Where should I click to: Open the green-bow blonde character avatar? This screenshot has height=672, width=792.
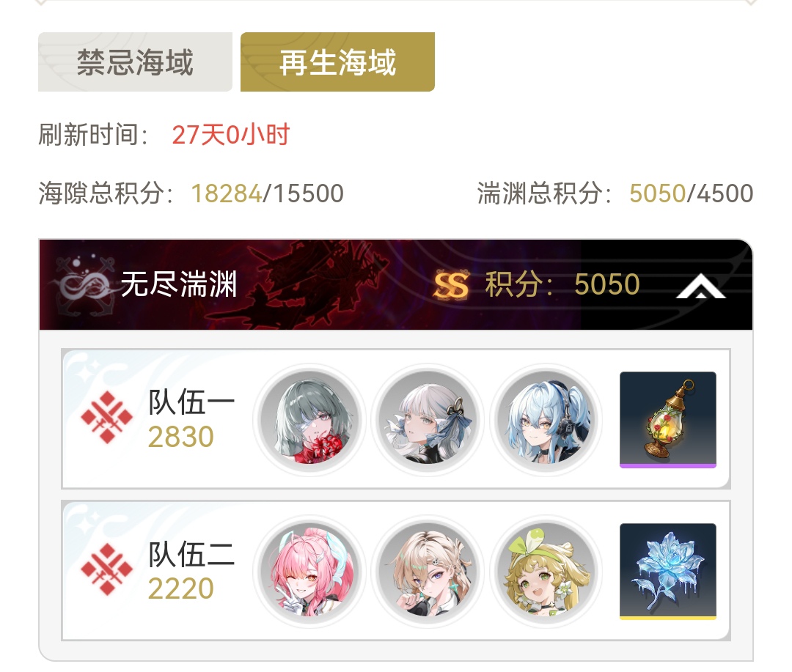[546, 572]
